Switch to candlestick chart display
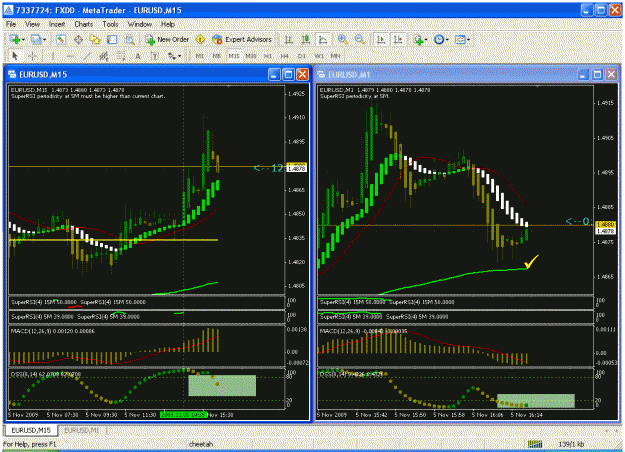Viewport: 625px width, 452px height. 306,39
